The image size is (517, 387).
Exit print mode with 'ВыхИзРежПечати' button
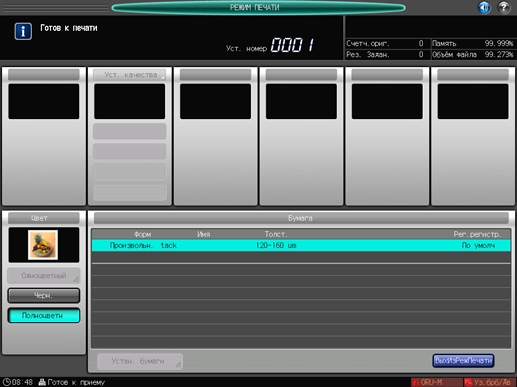(463, 360)
